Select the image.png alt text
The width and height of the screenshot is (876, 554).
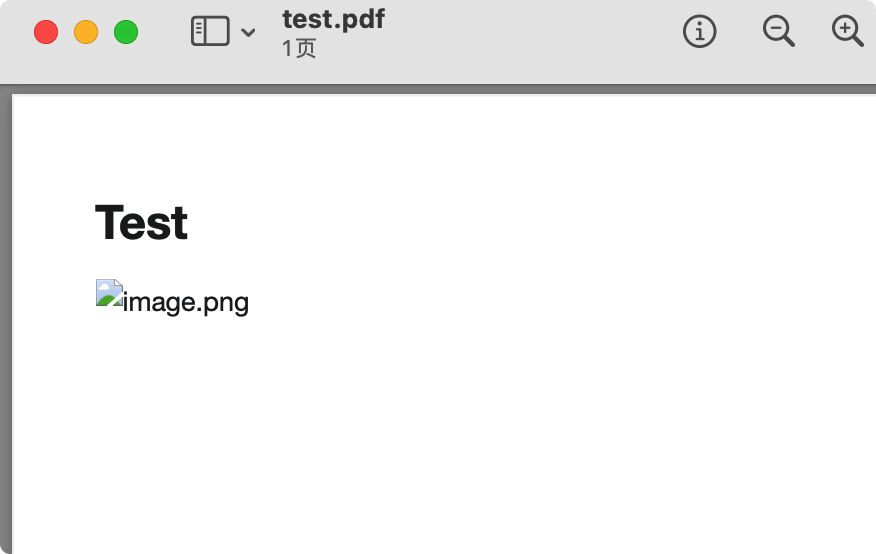point(185,303)
